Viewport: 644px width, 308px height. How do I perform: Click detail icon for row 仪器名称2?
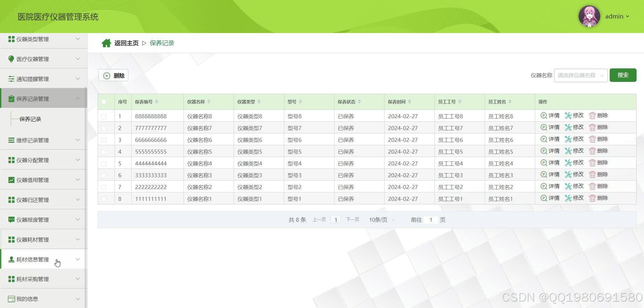tap(544, 186)
